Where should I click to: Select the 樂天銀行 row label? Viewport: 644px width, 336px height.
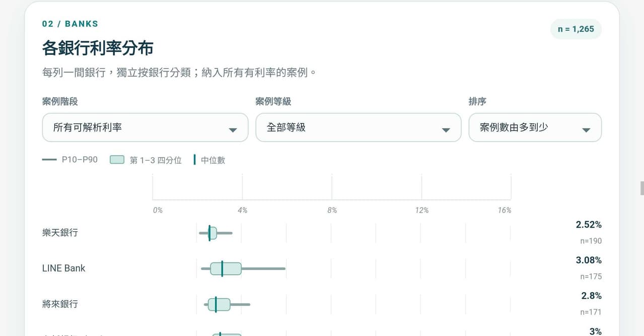[x=60, y=233]
